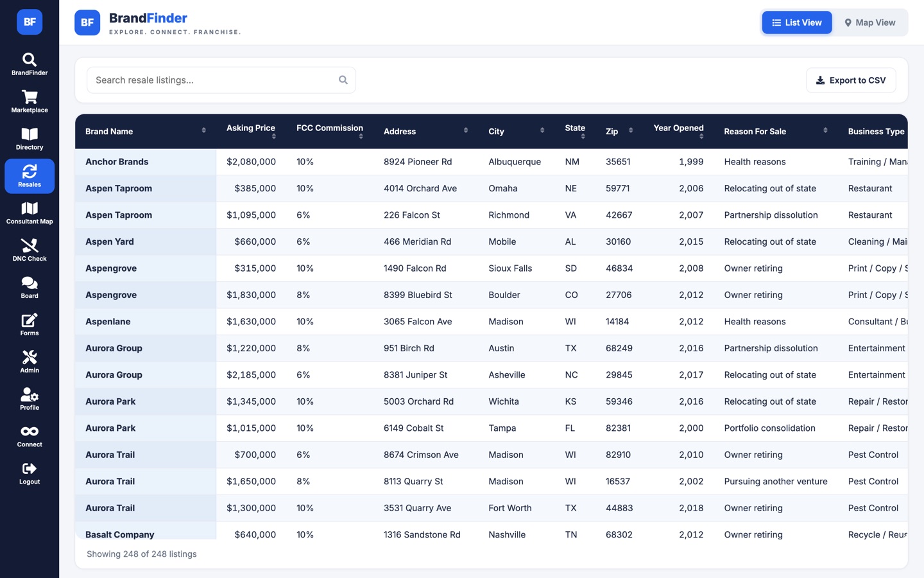Sort table by City column
The height and width of the screenshot is (578, 924).
tap(517, 132)
